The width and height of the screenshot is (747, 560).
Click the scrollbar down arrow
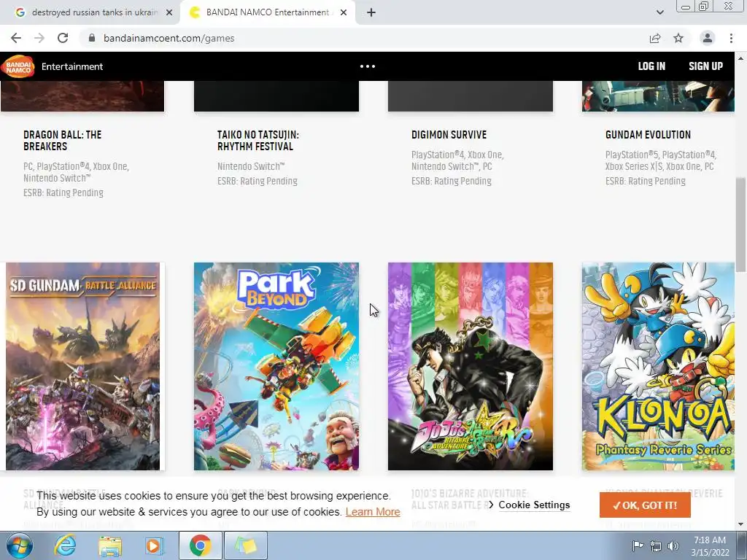[741, 524]
